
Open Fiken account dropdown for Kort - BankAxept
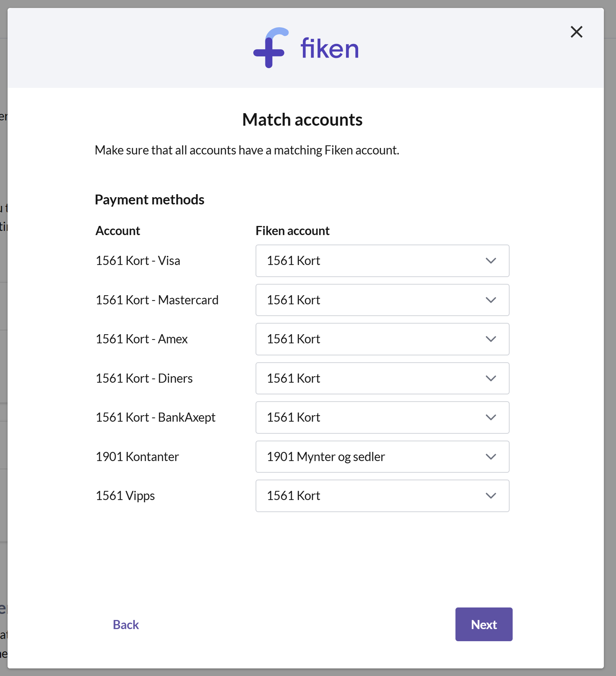tap(382, 417)
